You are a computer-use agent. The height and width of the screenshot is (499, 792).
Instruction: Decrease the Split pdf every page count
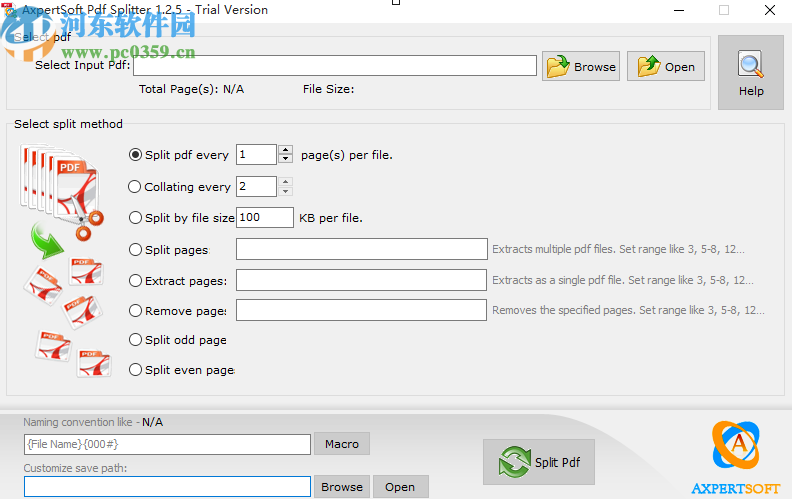pyautogui.click(x=285, y=159)
